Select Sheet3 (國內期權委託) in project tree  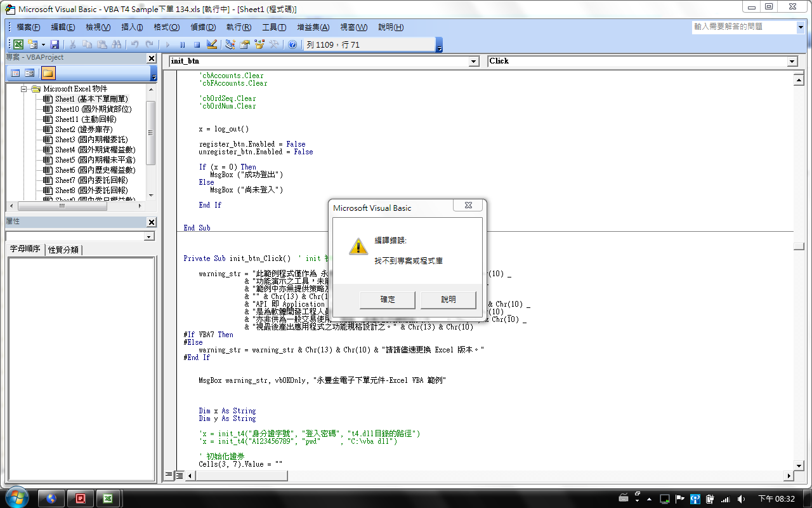point(91,140)
